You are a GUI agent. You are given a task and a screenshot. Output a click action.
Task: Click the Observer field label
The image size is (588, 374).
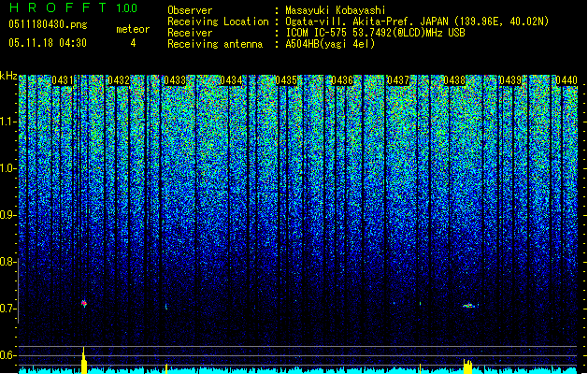(190, 10)
